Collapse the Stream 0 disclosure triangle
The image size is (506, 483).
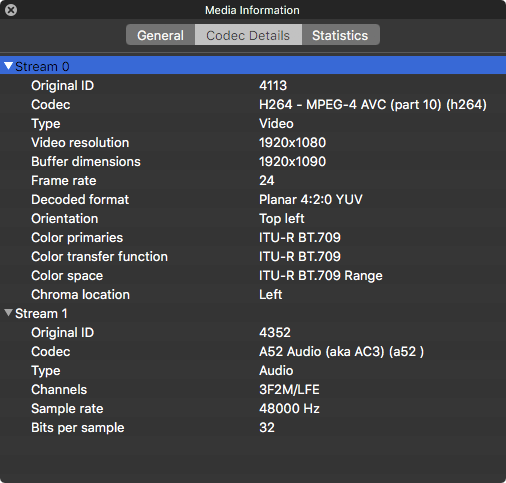pos(9,66)
